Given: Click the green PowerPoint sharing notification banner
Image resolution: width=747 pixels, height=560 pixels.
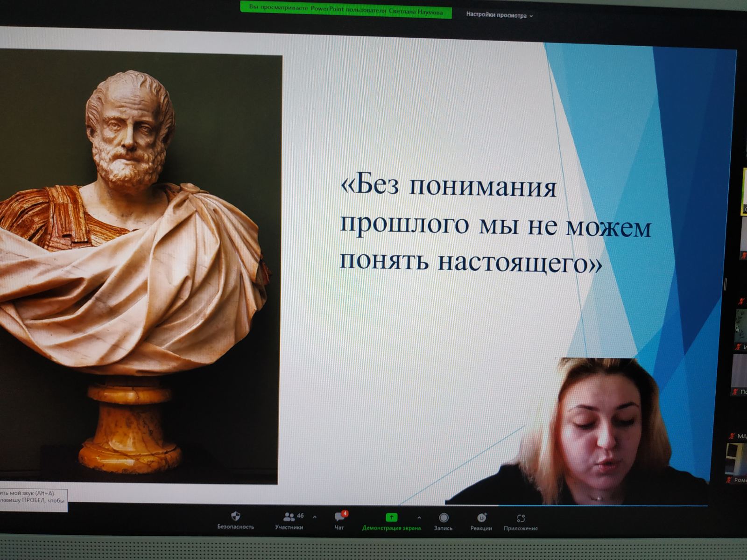Looking at the screenshot, I should tap(345, 10).
